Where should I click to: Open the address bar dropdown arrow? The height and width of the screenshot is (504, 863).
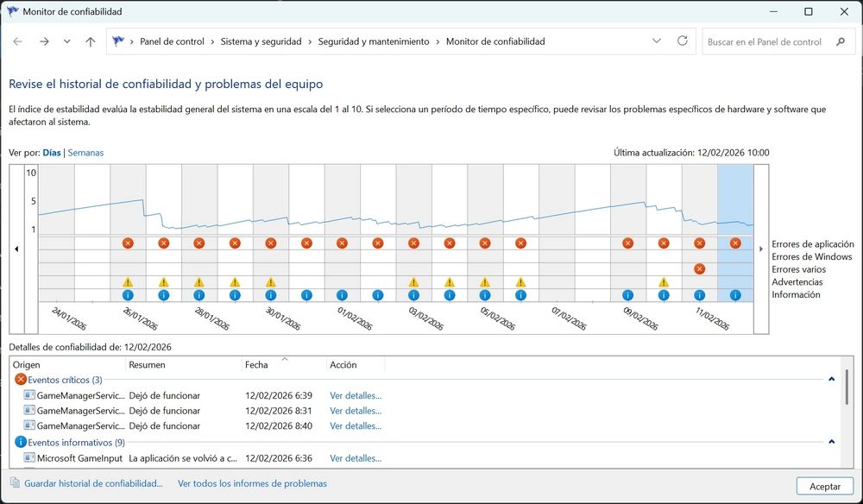pyautogui.click(x=656, y=41)
